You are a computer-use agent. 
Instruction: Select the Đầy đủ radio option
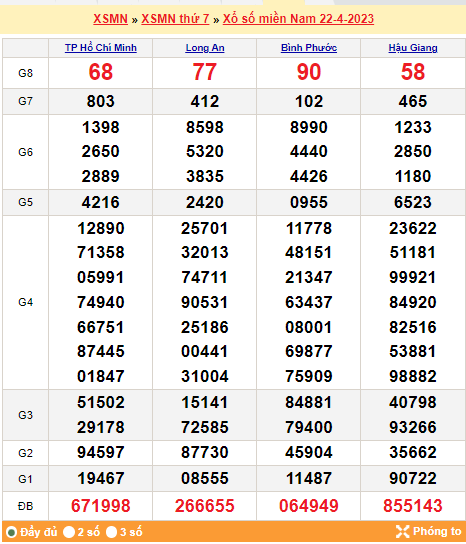point(12,532)
